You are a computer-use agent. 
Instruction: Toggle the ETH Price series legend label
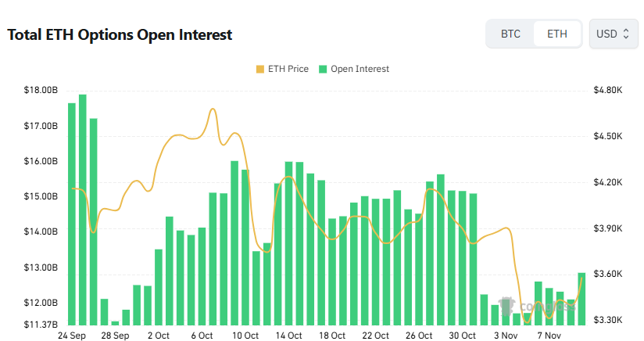pyautogui.click(x=288, y=69)
